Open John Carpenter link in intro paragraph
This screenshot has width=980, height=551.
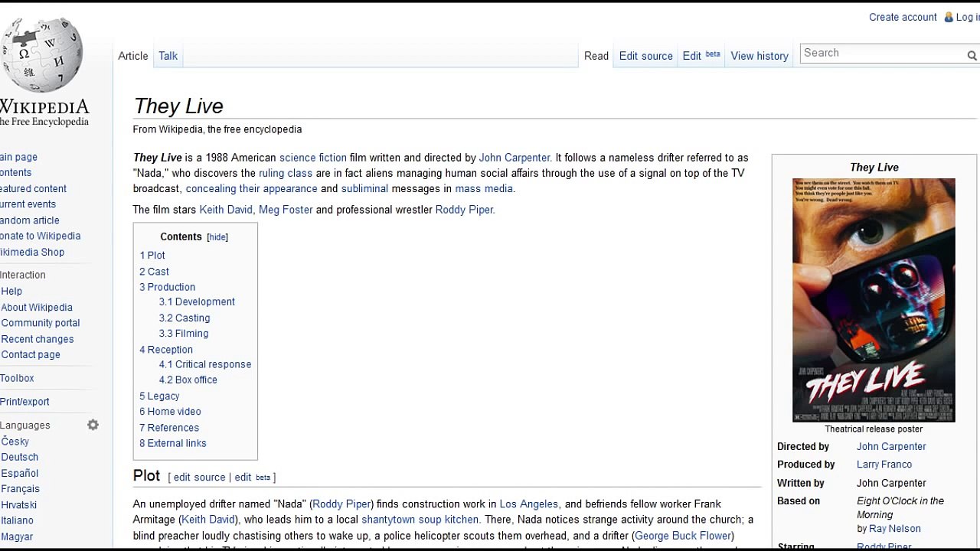coord(514,158)
